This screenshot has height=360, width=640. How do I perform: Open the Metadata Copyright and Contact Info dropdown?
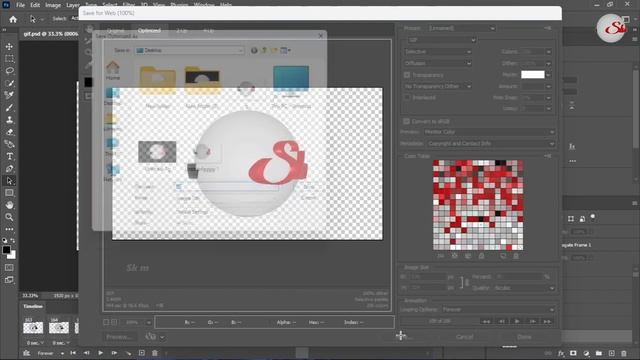pos(491,144)
